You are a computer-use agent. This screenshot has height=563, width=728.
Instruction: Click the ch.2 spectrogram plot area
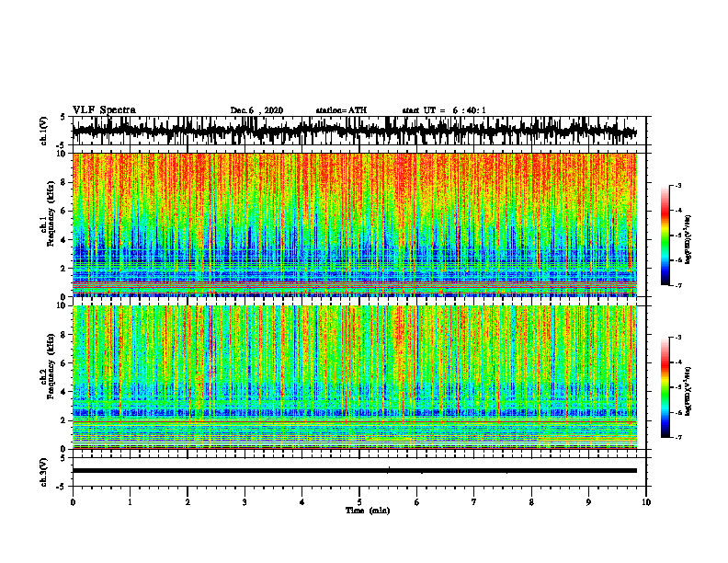pyautogui.click(x=354, y=377)
